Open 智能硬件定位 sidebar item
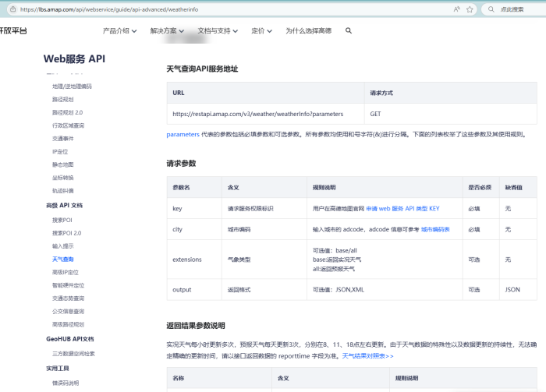This screenshot has width=546, height=392. point(69,285)
